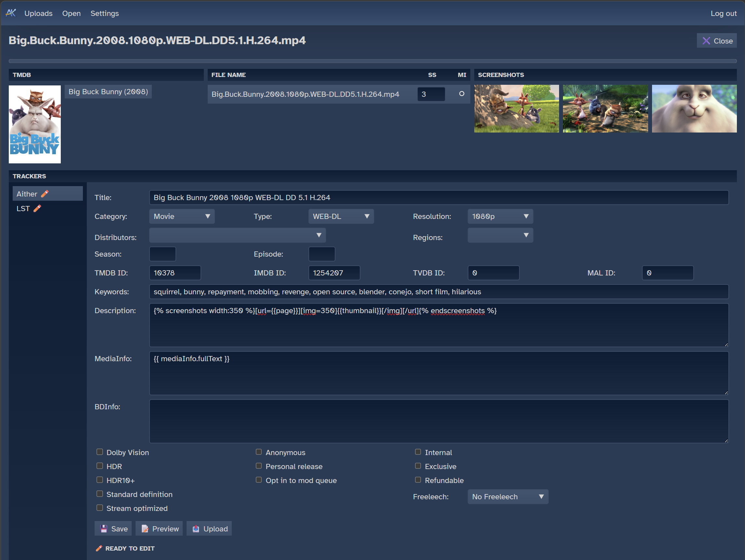
Task: Open the Freeleech dropdown
Action: pyautogui.click(x=508, y=496)
